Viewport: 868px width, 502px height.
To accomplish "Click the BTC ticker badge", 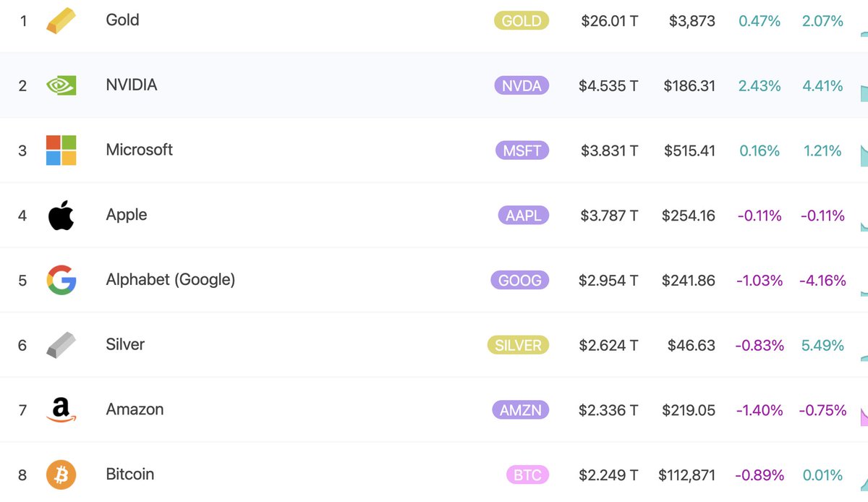I will (527, 475).
